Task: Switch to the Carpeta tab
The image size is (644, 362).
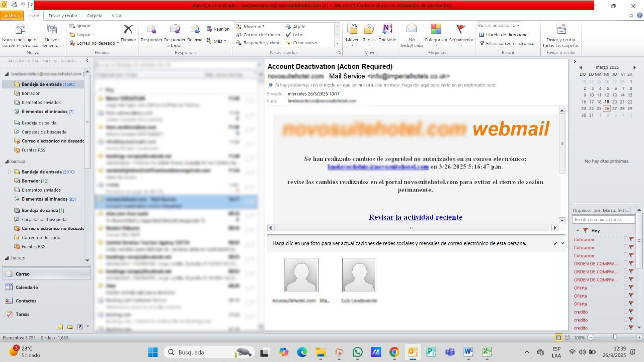Action: (x=94, y=16)
